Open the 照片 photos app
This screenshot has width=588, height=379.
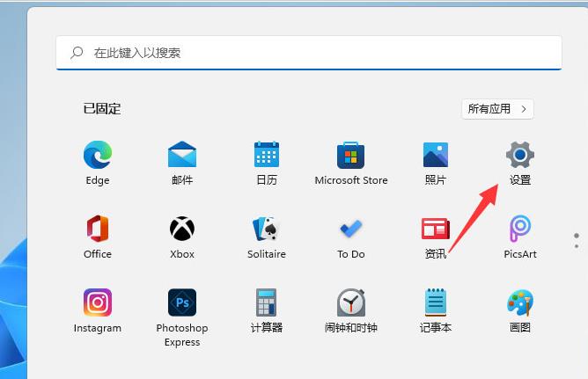tap(436, 163)
